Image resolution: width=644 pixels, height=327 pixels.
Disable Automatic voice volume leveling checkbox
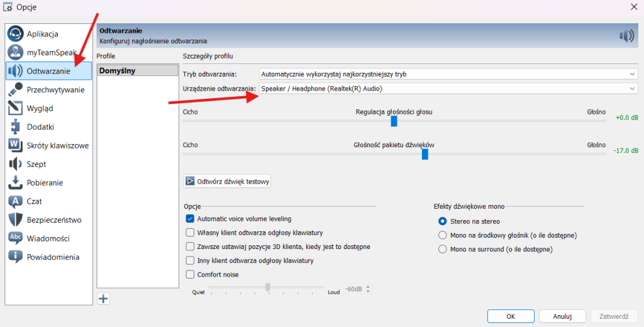coord(190,219)
